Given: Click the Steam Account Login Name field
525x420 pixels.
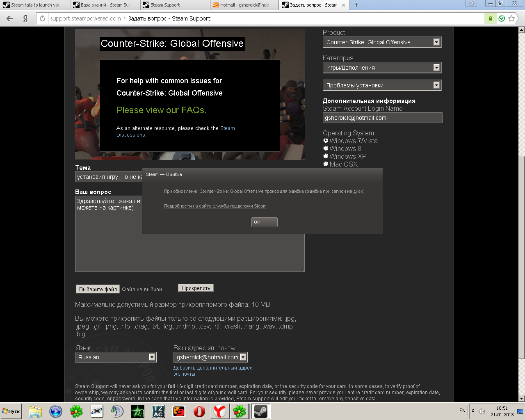Looking at the screenshot, I should point(382,118).
